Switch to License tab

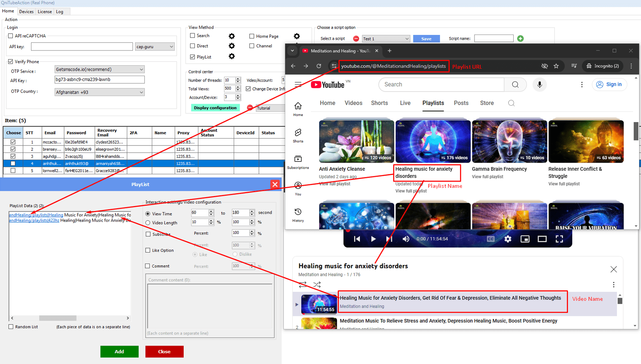[45, 12]
